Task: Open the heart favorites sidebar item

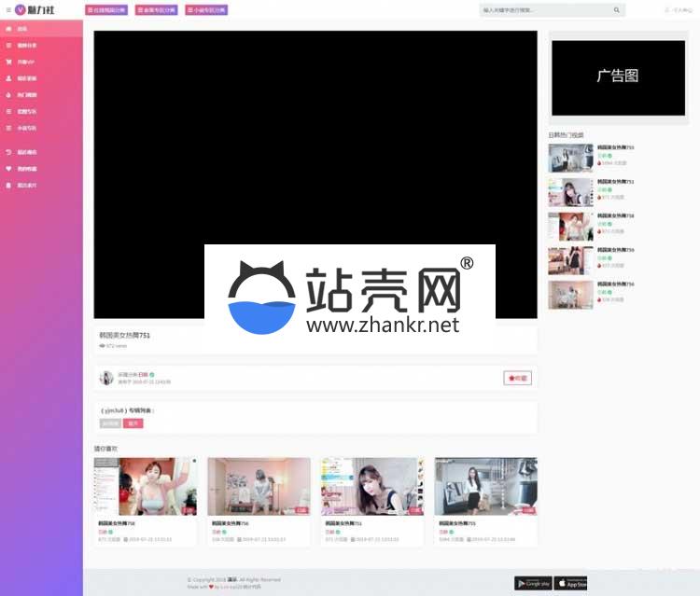Action: point(8,169)
